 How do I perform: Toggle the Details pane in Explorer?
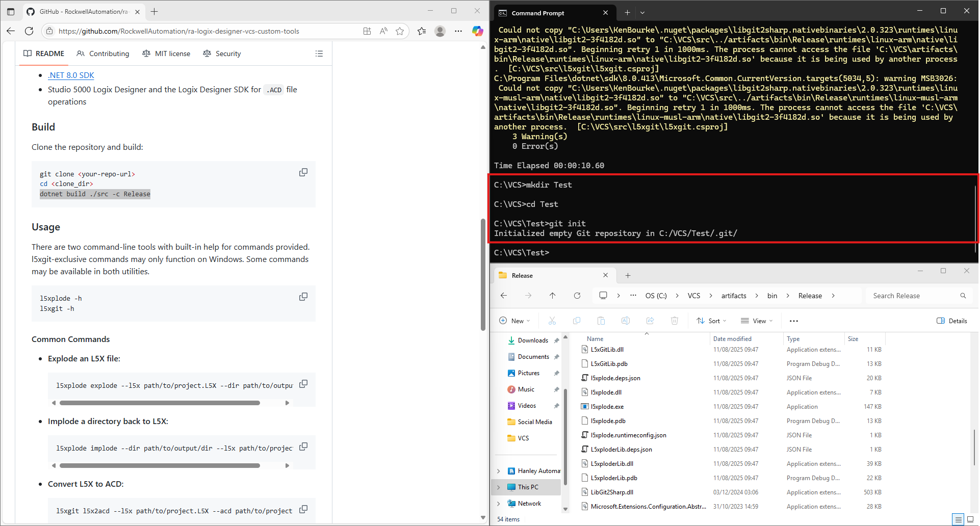point(952,321)
